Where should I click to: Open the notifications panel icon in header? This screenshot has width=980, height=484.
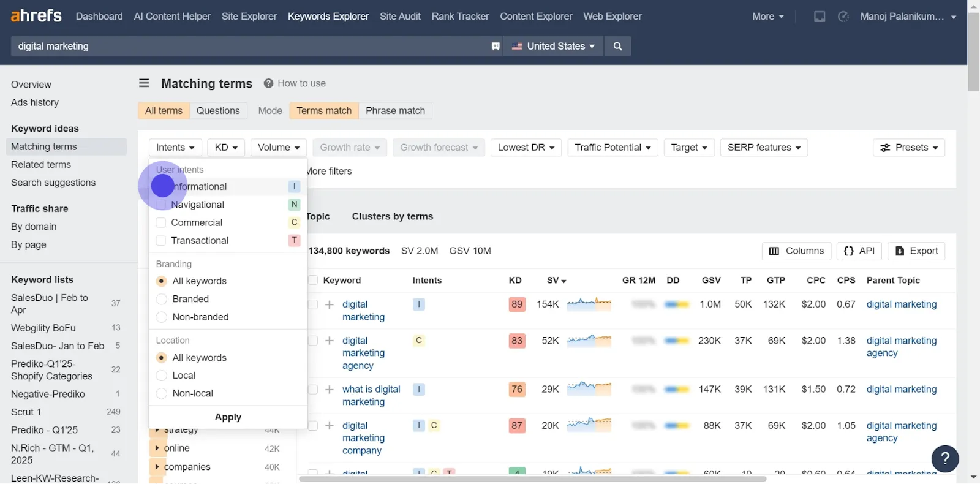coord(820,17)
